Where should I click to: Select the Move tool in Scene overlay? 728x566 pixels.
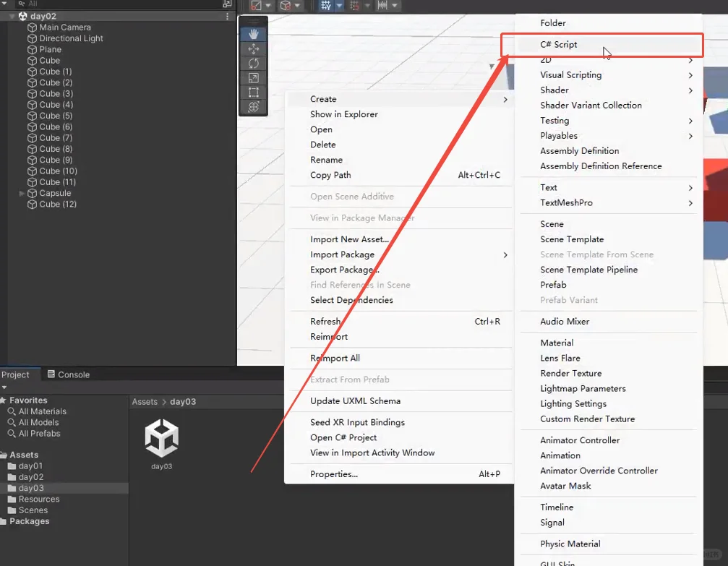click(x=254, y=48)
